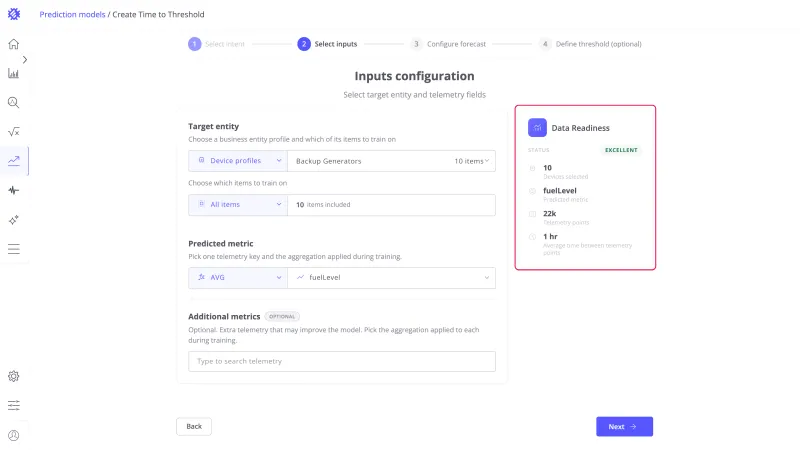Open the sparkle AI sidebar icon

tap(14, 220)
